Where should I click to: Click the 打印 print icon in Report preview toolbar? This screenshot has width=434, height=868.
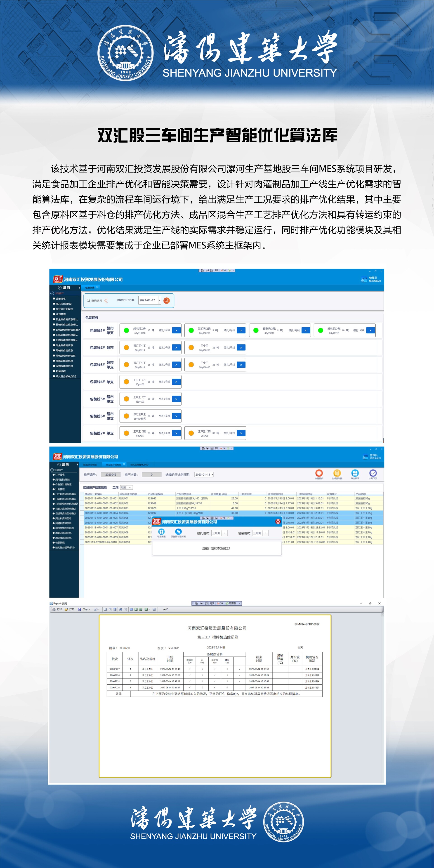click(54, 609)
